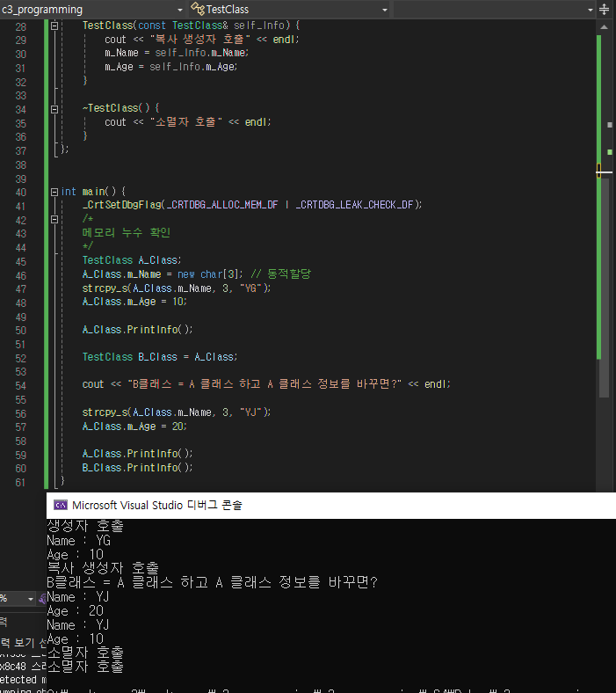This screenshot has height=693, width=616.
Task: Click 'Age : 20' output in the console
Action: [x=75, y=611]
